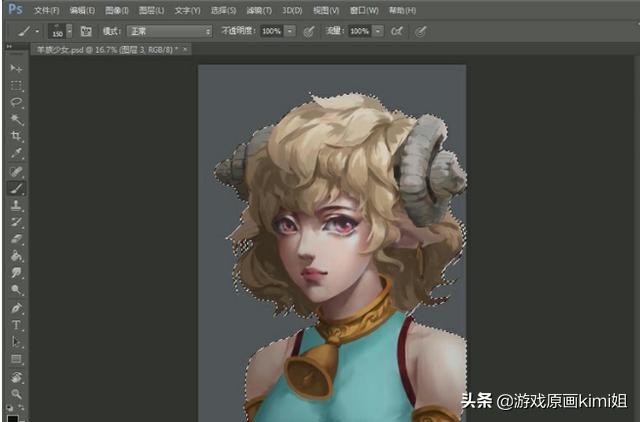This screenshot has height=422, width=640.
Task: Click the Ps application logo
Action: [x=16, y=9]
